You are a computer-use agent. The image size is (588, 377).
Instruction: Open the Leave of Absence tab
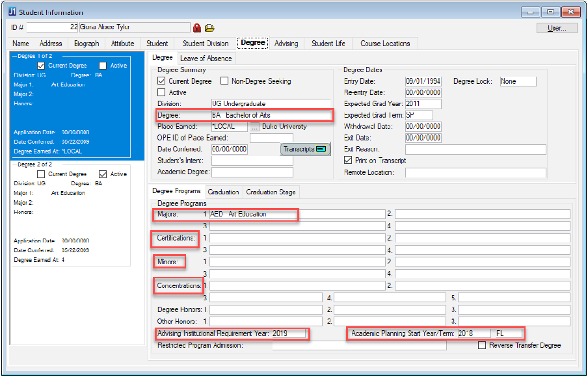coord(206,58)
